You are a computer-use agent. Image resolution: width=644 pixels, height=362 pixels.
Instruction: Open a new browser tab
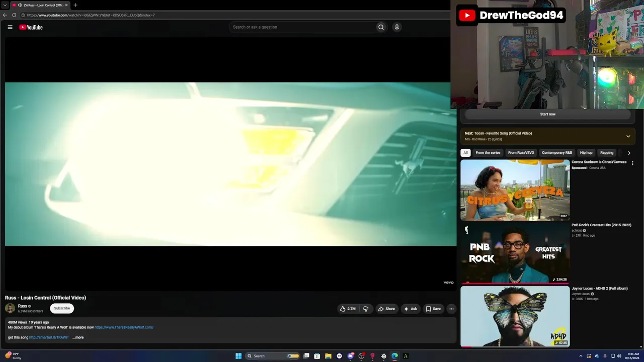coord(75,5)
